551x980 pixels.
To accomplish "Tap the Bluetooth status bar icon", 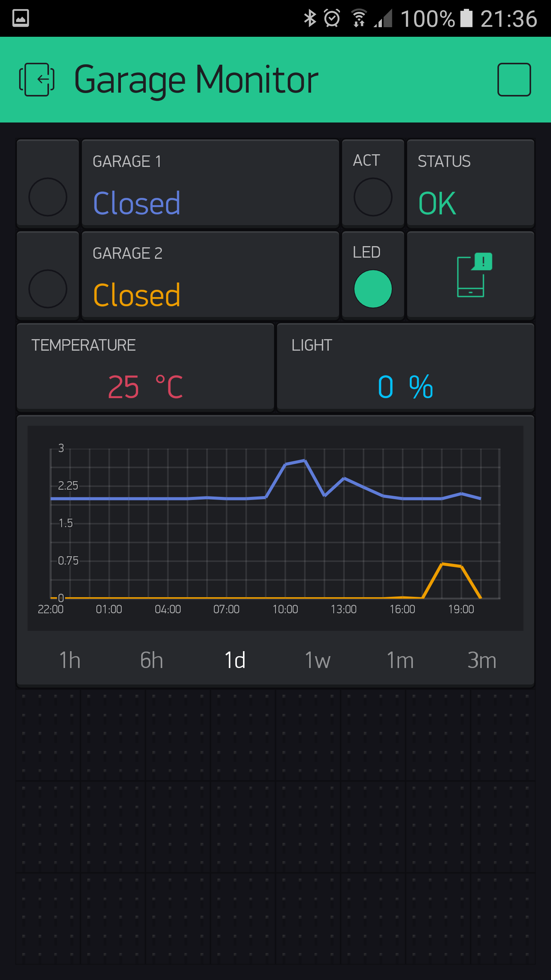I will pos(310,18).
